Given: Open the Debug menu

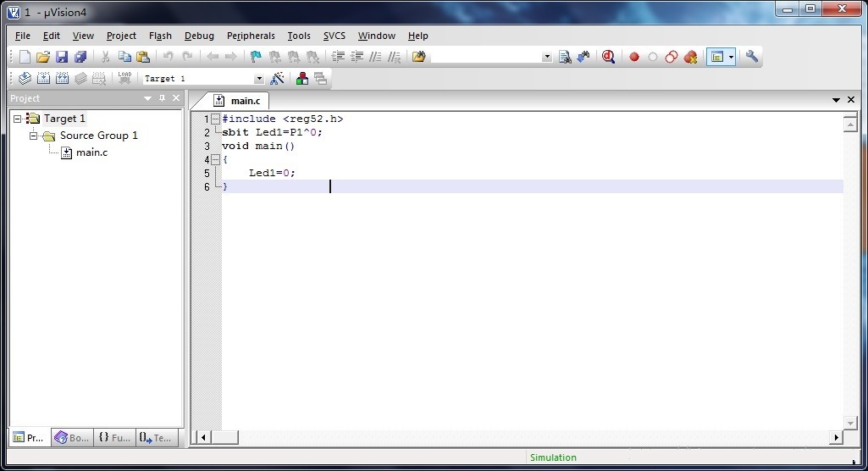Looking at the screenshot, I should point(199,36).
